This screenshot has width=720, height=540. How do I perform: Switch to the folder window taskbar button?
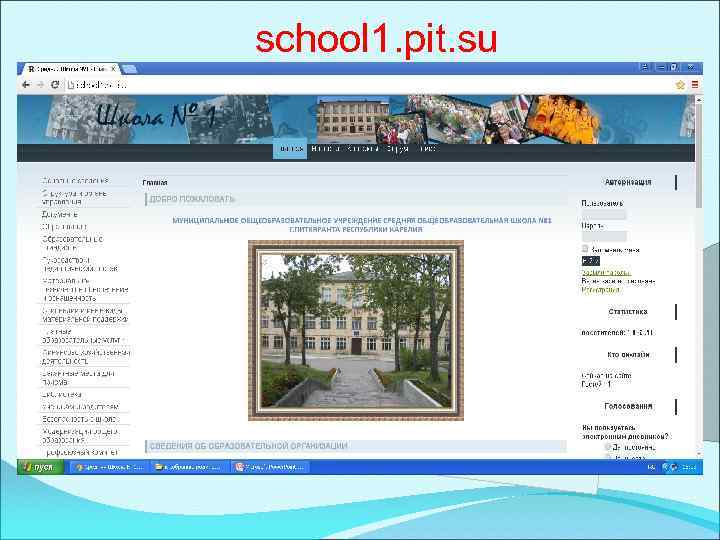tap(190, 467)
